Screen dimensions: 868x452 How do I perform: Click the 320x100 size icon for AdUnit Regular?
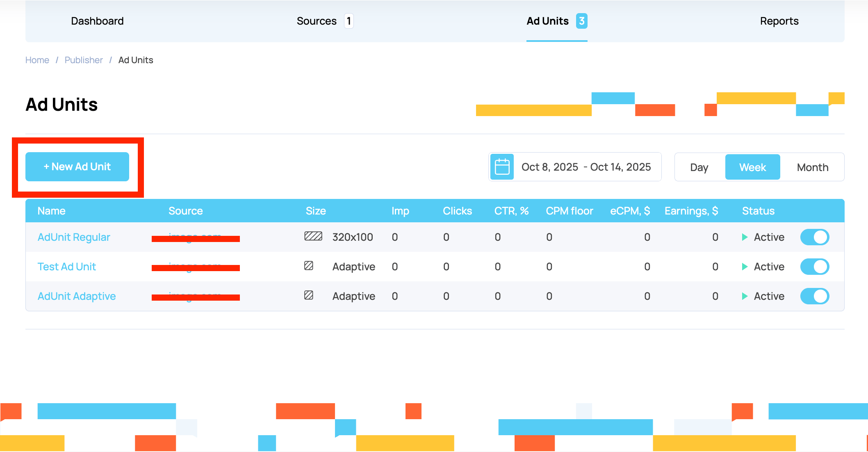pos(313,237)
